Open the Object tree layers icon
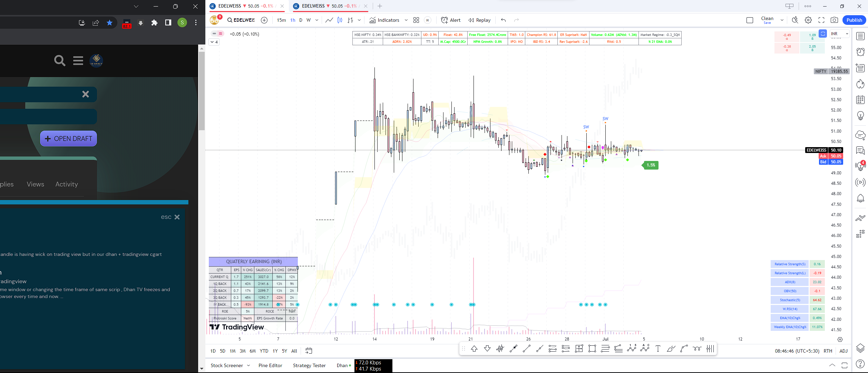 tap(860, 348)
